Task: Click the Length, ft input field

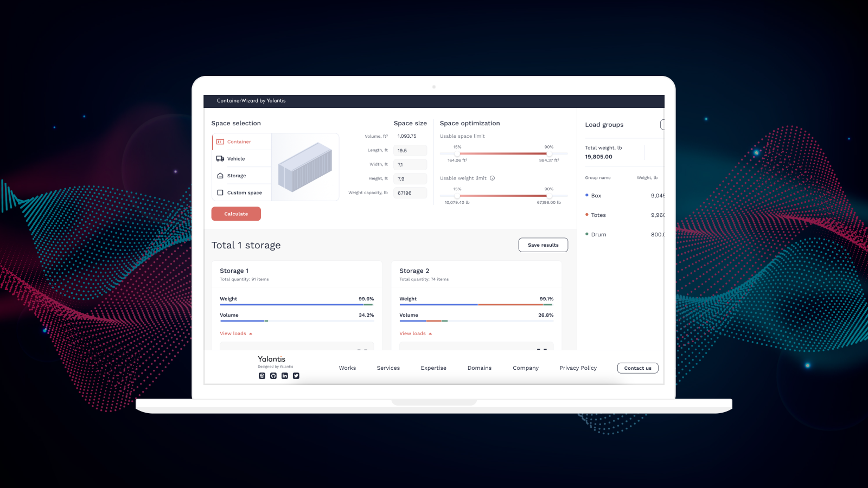Action: tap(410, 151)
